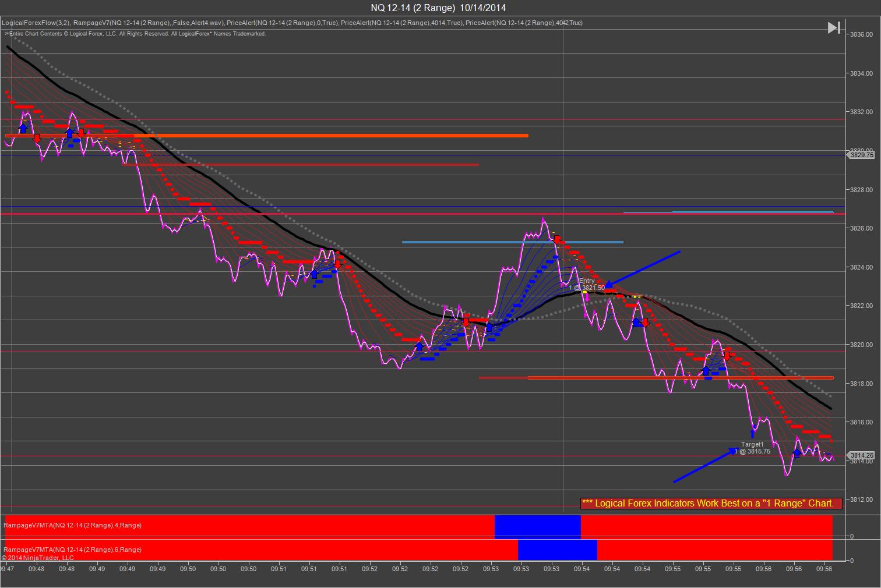Viewport: 881px width, 588px height.
Task: Click the 3828.00 price axis label
Action: click(861, 190)
